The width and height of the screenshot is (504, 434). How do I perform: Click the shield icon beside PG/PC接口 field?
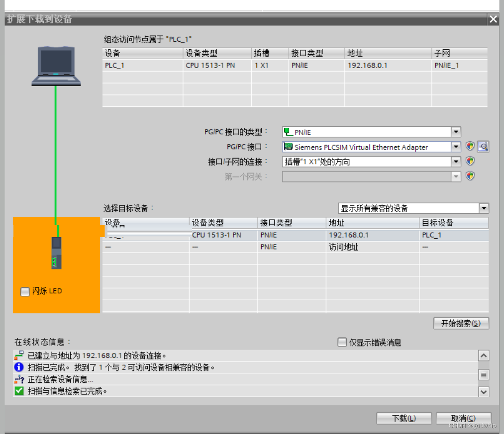[x=470, y=146]
